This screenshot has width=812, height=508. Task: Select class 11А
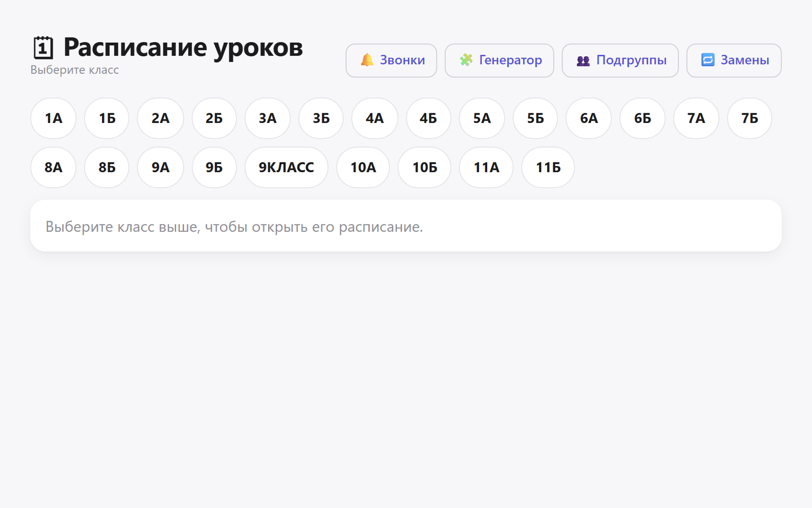tap(486, 168)
